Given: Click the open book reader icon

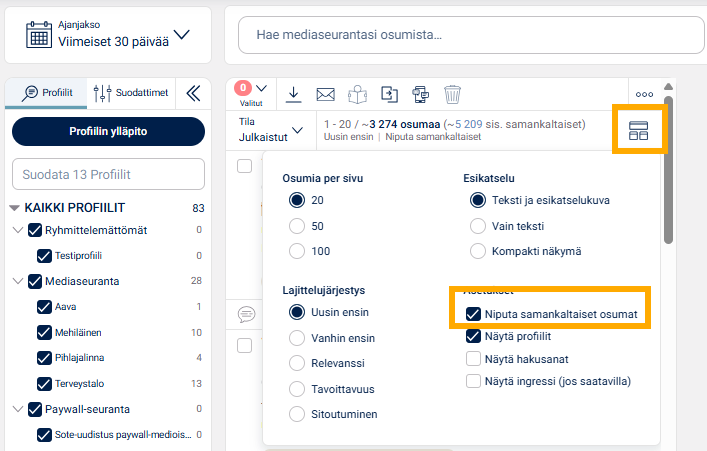Looking at the screenshot, I should click(x=357, y=94).
